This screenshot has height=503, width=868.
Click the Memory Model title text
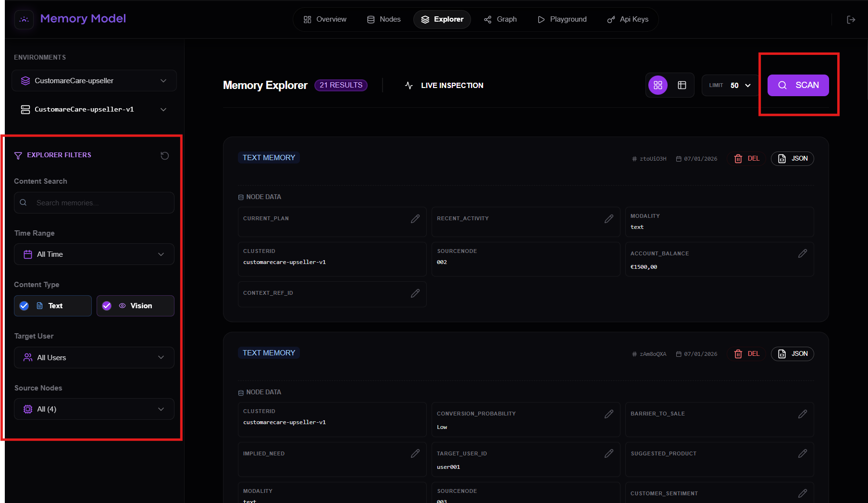(x=83, y=19)
